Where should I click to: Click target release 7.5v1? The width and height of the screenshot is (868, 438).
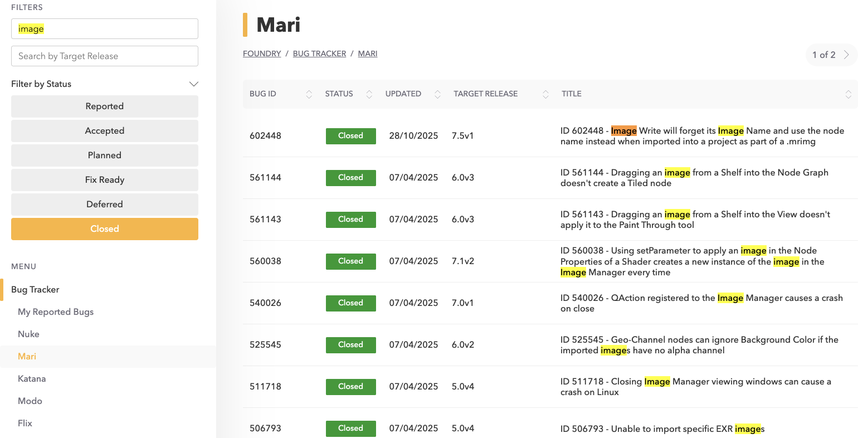coord(463,136)
